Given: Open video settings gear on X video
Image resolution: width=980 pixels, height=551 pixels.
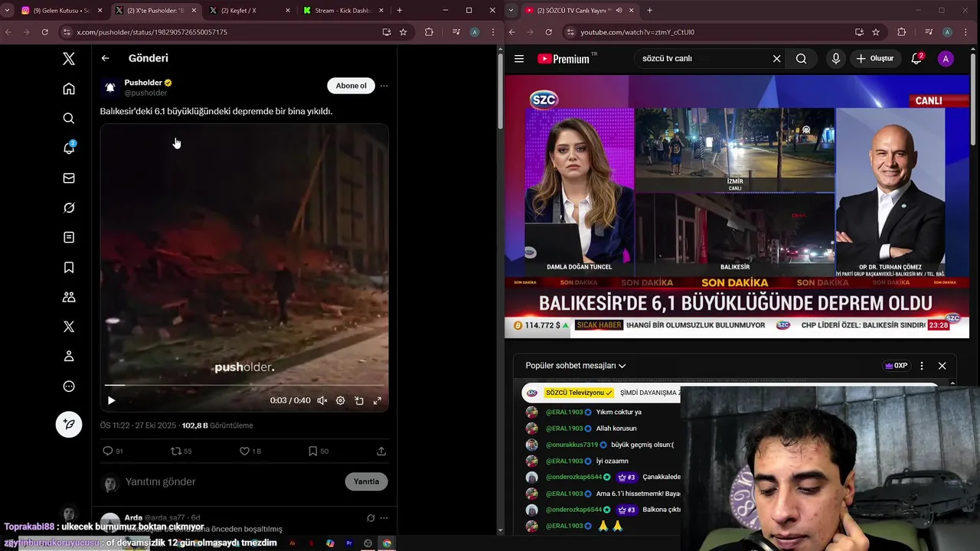Looking at the screenshot, I should pyautogui.click(x=341, y=400).
